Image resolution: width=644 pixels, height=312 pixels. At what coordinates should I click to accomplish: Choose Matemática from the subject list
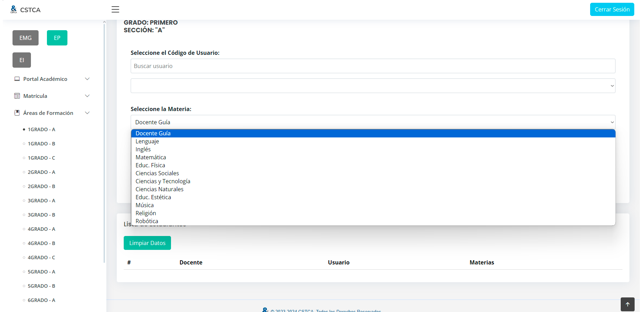pos(151,157)
